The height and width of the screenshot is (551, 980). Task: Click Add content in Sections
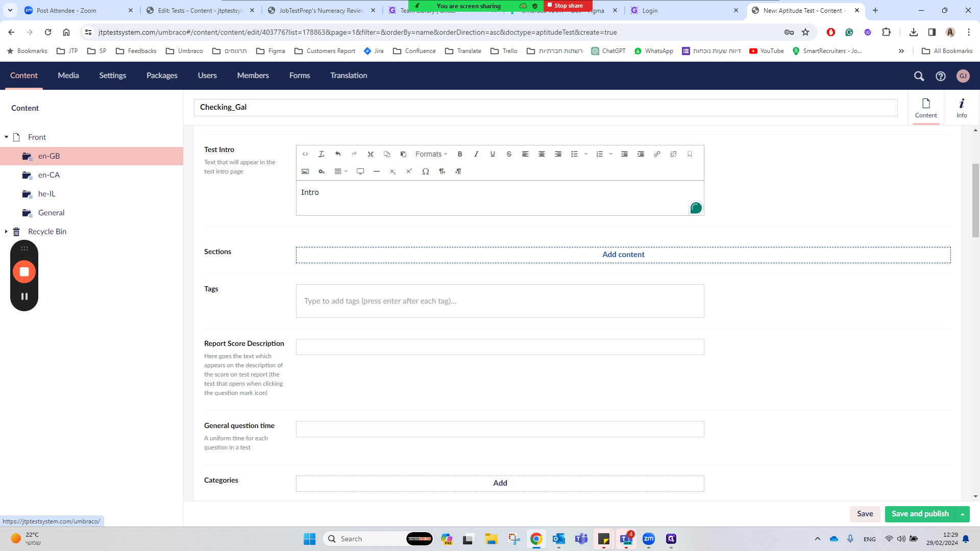(x=623, y=255)
